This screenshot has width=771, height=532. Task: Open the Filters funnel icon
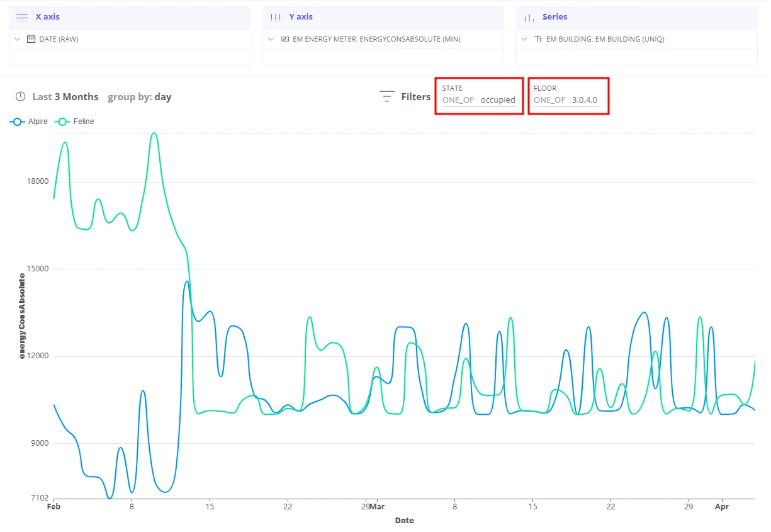(386, 96)
